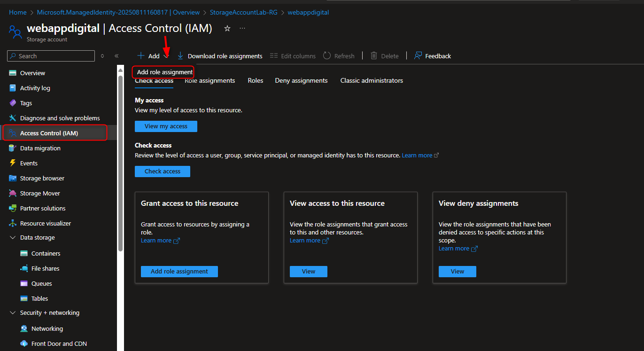Viewport: 644px width, 351px height.
Task: Open the Events section
Action: pos(29,163)
